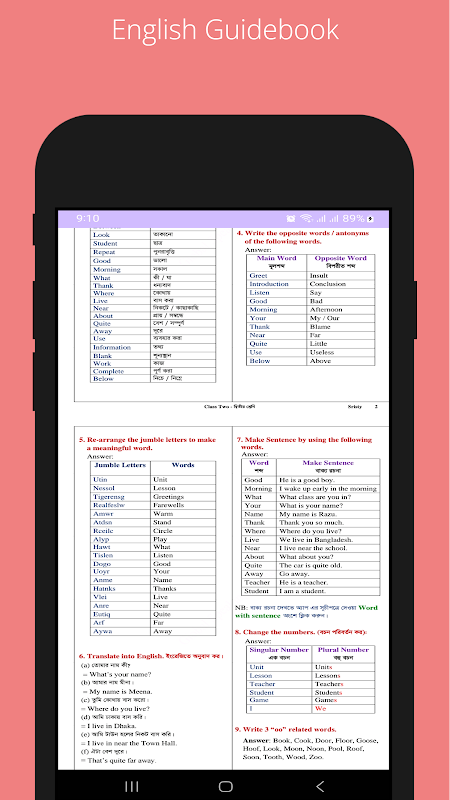Viewport: 450px width, 800px height.
Task: Tap the word Greet in opposites table
Action: tap(258, 276)
